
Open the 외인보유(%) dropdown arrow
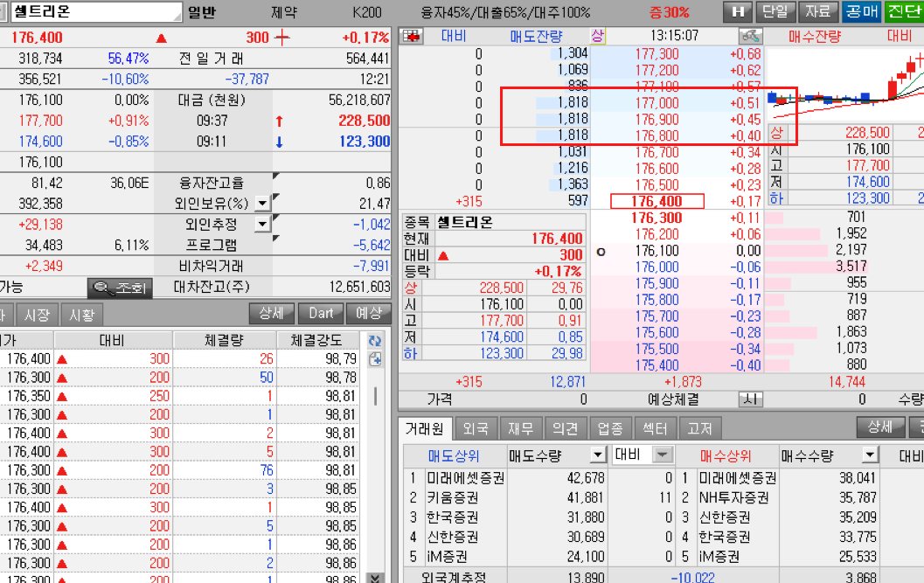coord(262,204)
